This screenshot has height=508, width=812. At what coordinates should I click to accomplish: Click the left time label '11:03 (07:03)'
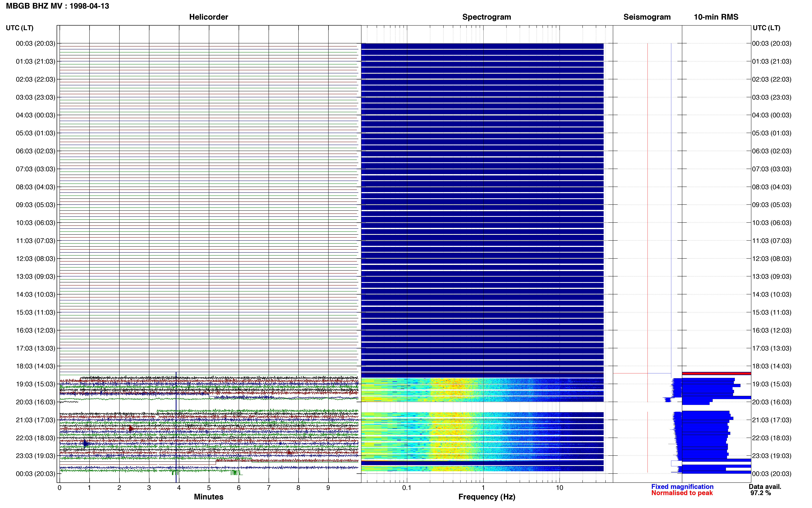pyautogui.click(x=36, y=240)
